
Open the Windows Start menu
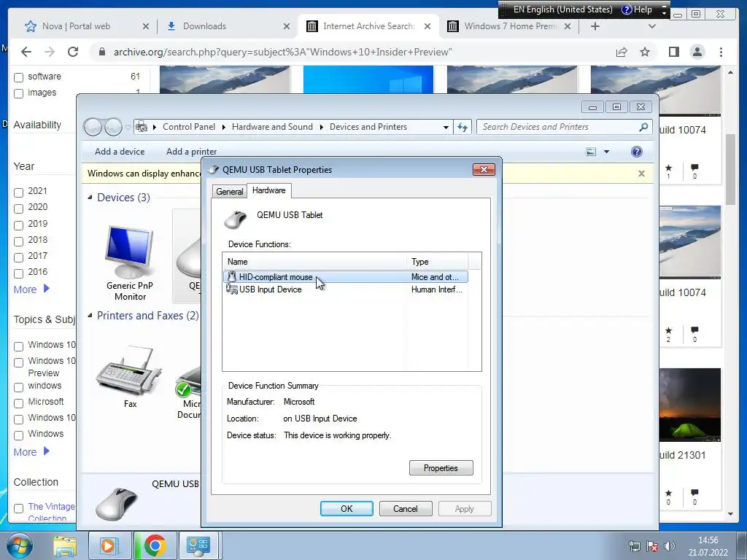coord(19,545)
